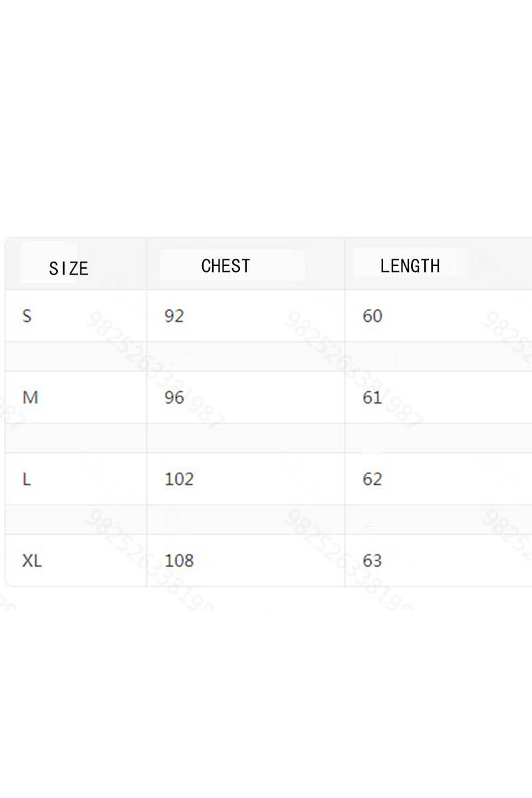Click empty size cell between L and XL
The width and height of the screenshot is (532, 798).
(x=76, y=519)
